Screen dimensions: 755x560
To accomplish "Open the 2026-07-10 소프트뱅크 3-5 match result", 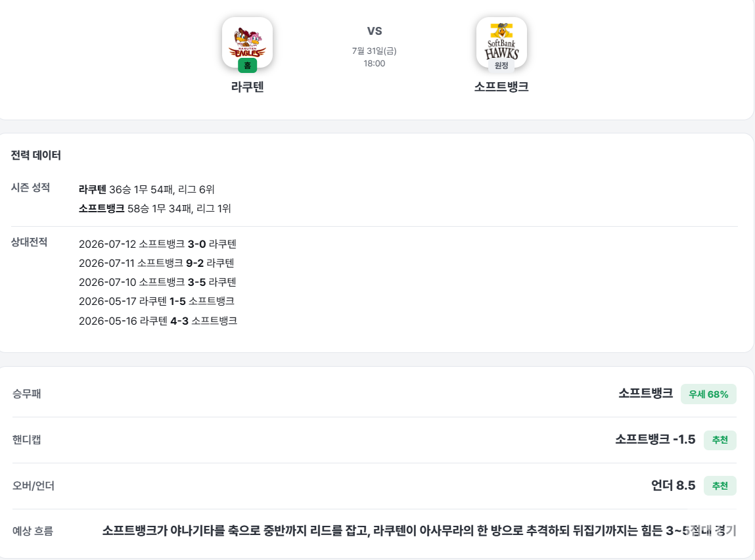I will click(x=158, y=282).
